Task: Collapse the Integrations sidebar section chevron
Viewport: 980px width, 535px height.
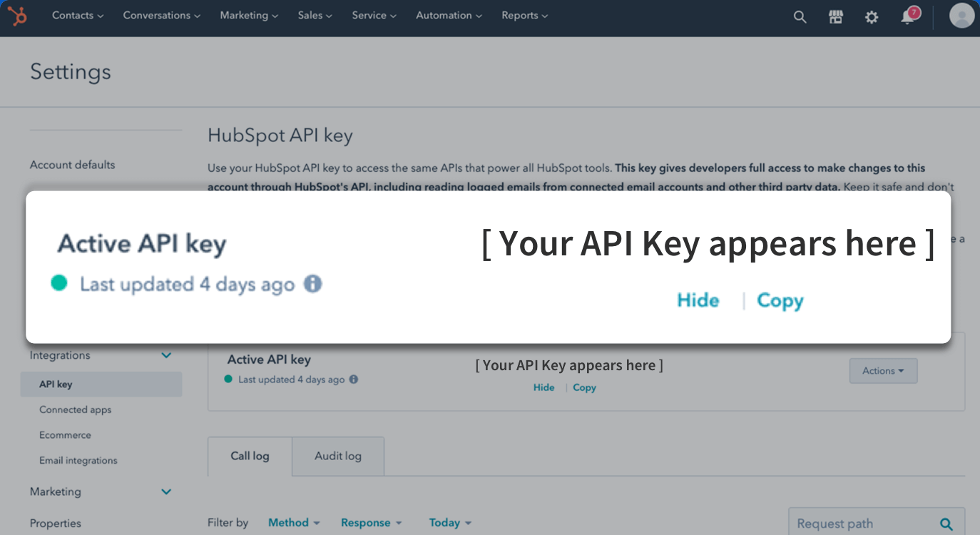Action: point(166,355)
